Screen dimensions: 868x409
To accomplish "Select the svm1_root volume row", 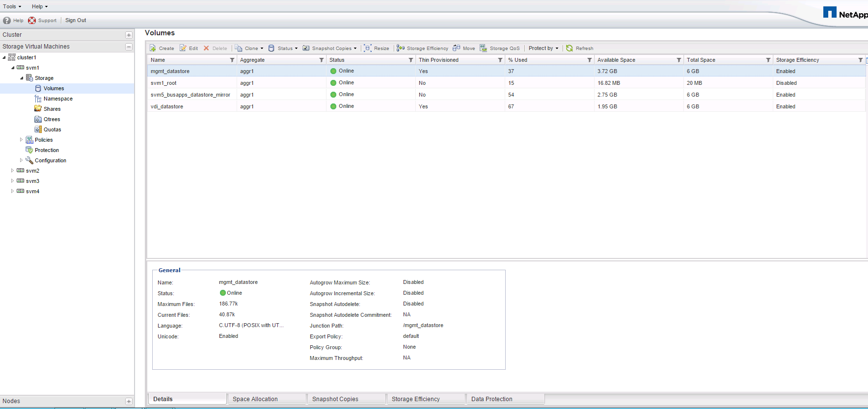I will click(x=506, y=83).
